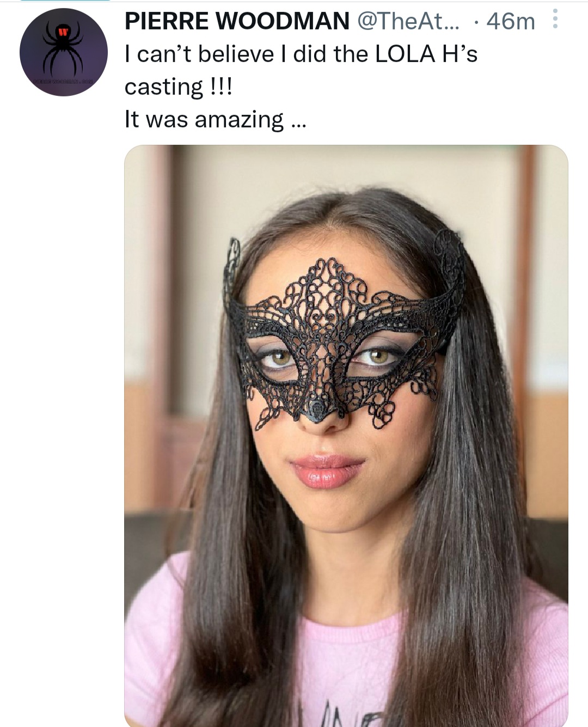
Task: Open the @TheAt... account handle
Action: (x=408, y=21)
